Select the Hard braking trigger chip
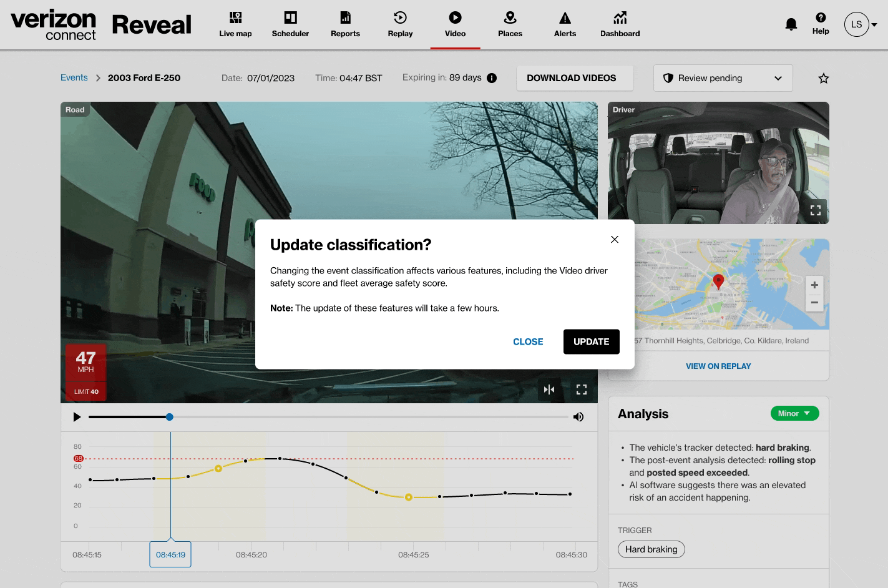 651,549
